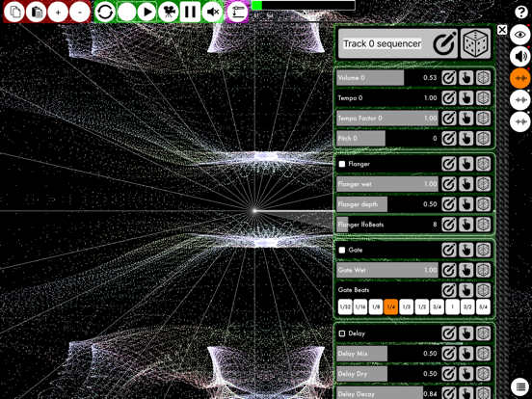Image resolution: width=532 pixels, height=399 pixels.
Task: Click the copy icon in the red toolbar
Action: coord(14,12)
